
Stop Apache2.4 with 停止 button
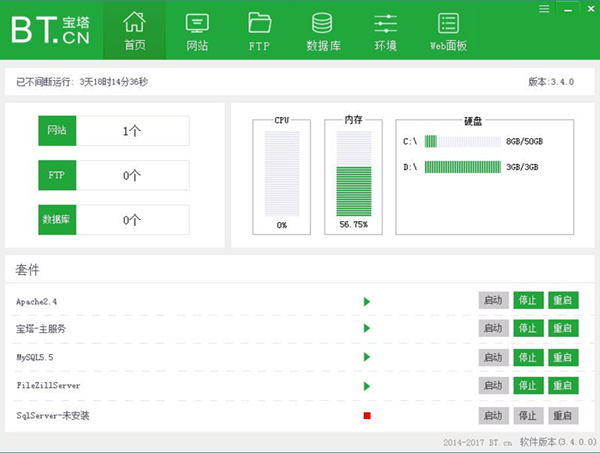528,300
